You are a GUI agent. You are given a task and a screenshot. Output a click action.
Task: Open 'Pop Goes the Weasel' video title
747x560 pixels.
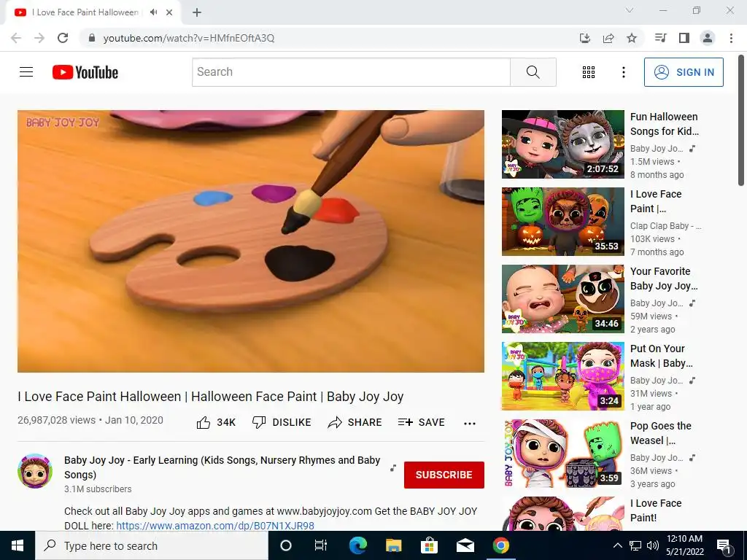click(x=661, y=433)
